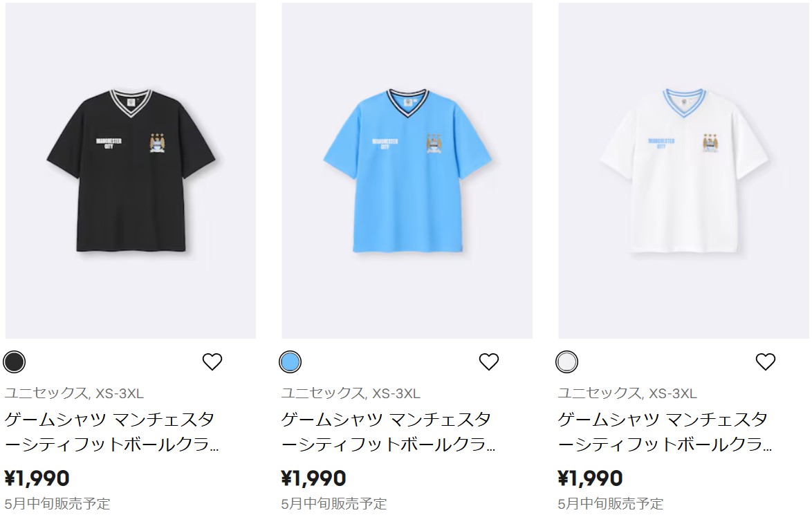Open the white Manchester City shirt image
Viewport: 812px width, 515px height.
(x=683, y=171)
